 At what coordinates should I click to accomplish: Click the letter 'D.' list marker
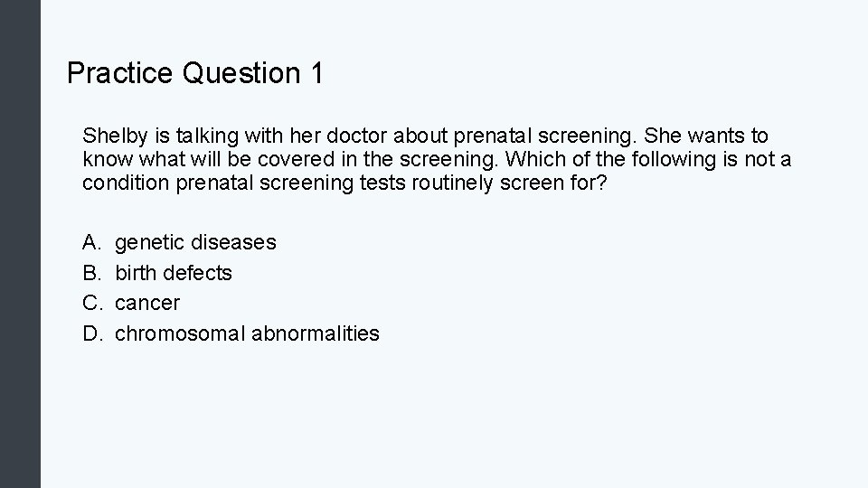(91, 333)
